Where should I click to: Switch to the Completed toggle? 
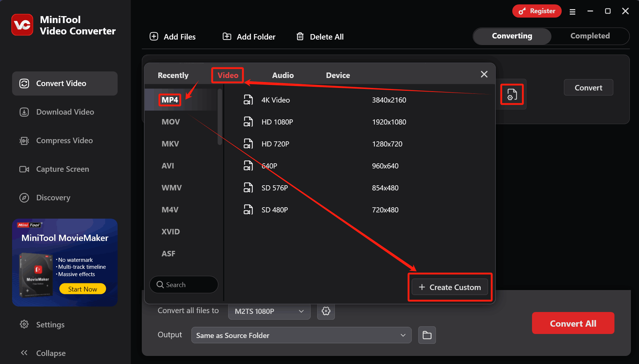click(x=590, y=36)
